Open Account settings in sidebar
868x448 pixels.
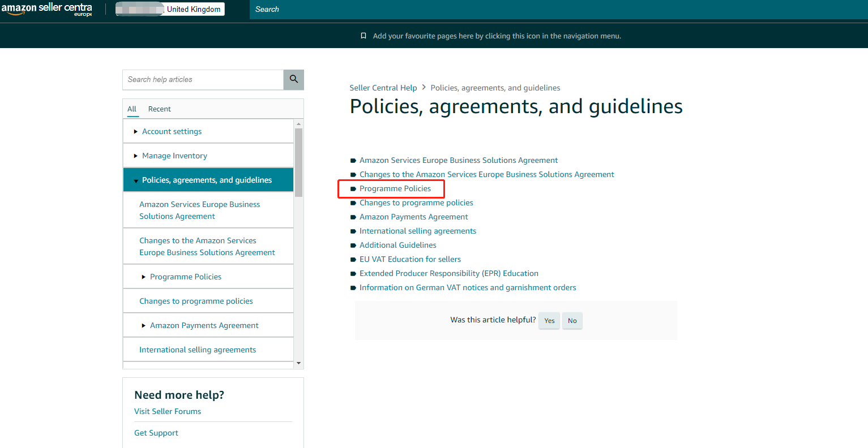click(172, 131)
